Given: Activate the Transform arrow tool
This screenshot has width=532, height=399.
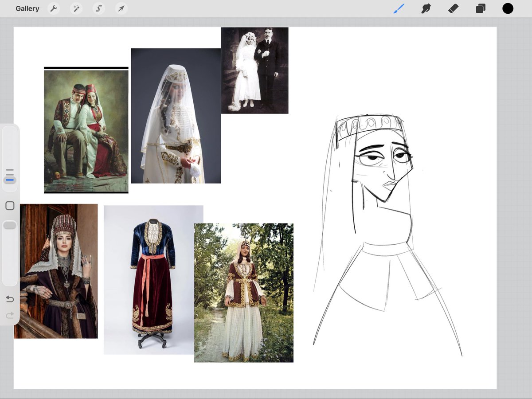Looking at the screenshot, I should (121, 8).
